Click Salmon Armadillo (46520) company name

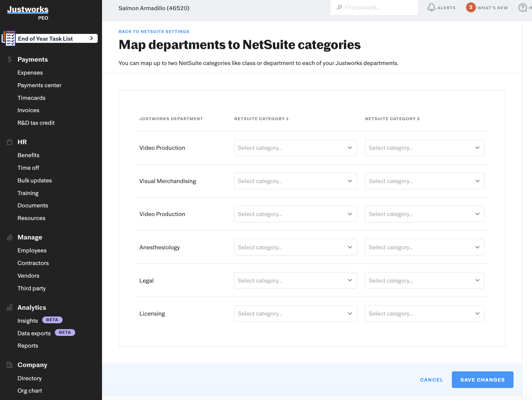[x=154, y=8]
